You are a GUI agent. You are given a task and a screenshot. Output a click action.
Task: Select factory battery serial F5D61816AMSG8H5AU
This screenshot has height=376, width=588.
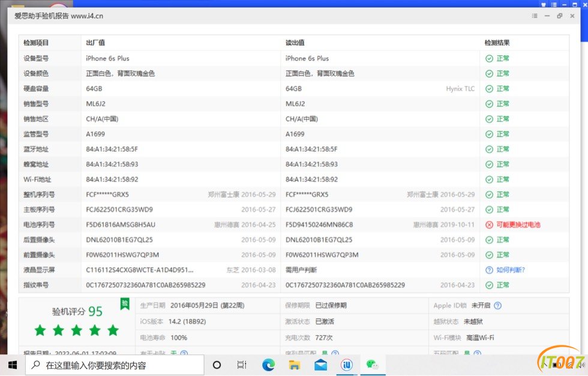pos(121,225)
